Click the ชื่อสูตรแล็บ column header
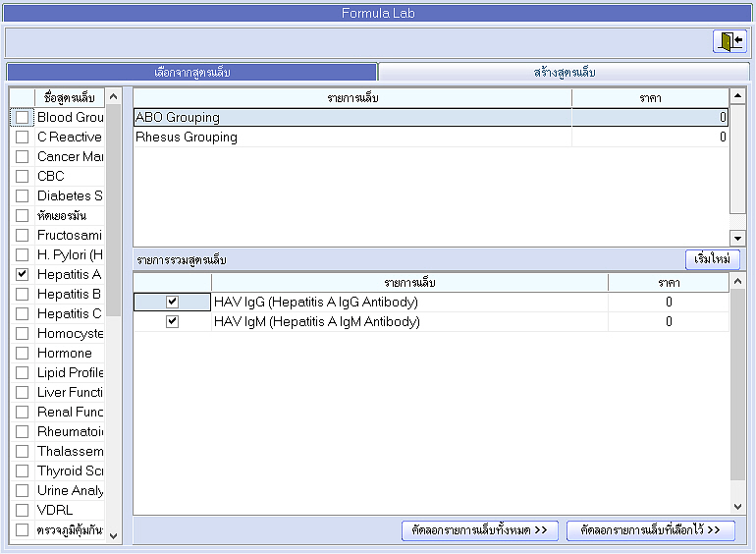Image resolution: width=756 pixels, height=554 pixels. point(70,98)
